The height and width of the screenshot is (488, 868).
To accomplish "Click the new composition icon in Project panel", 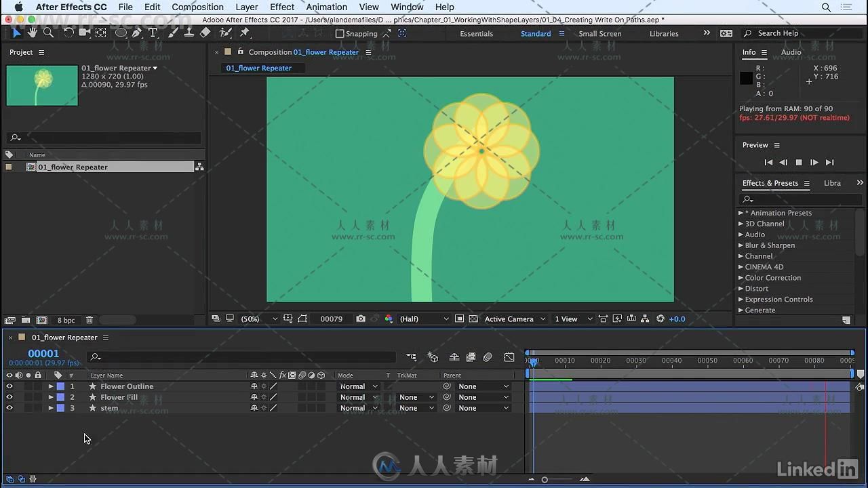I will [42, 320].
